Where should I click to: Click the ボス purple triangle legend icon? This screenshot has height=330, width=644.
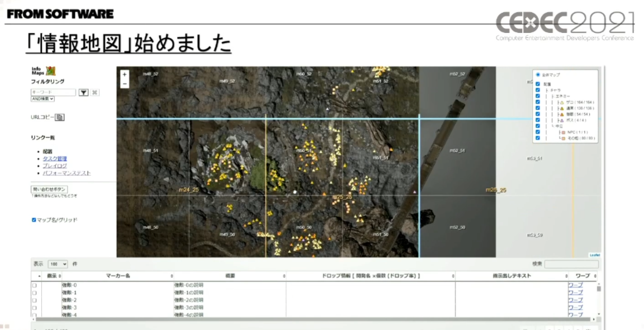coord(562,120)
